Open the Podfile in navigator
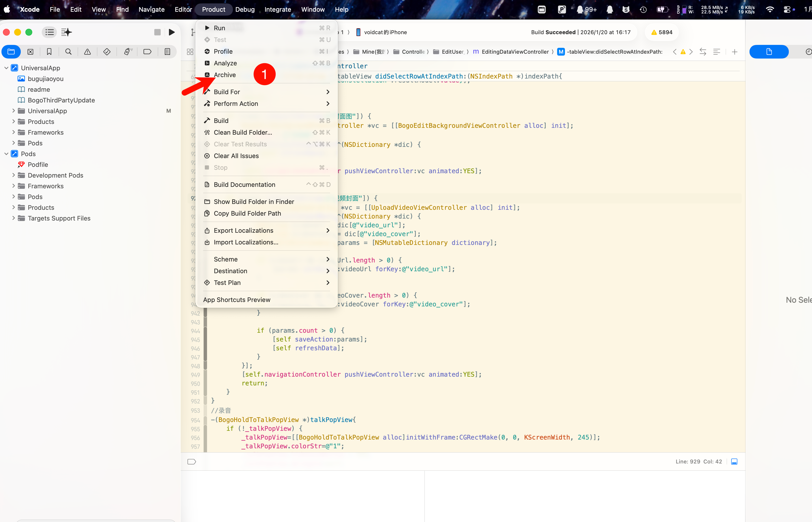 (x=38, y=164)
